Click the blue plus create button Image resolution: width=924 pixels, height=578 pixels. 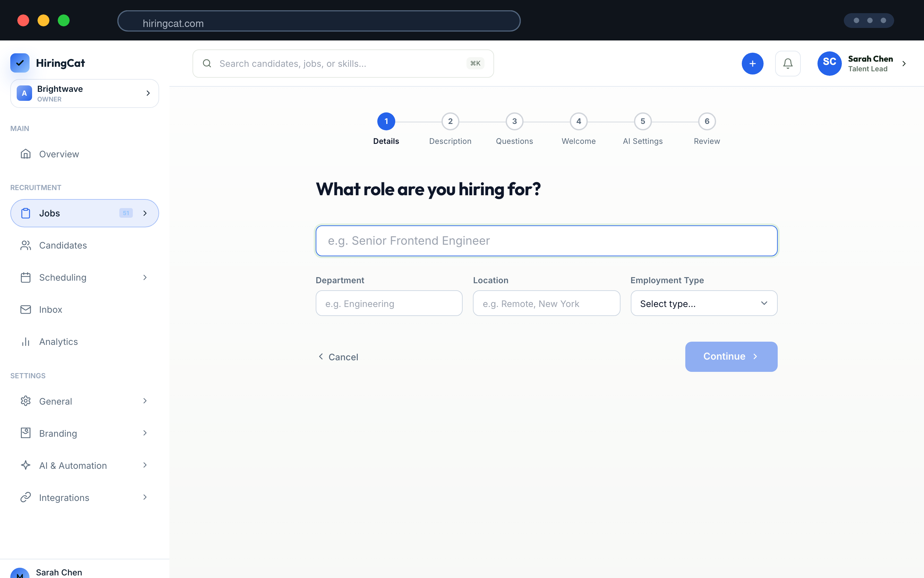click(753, 64)
